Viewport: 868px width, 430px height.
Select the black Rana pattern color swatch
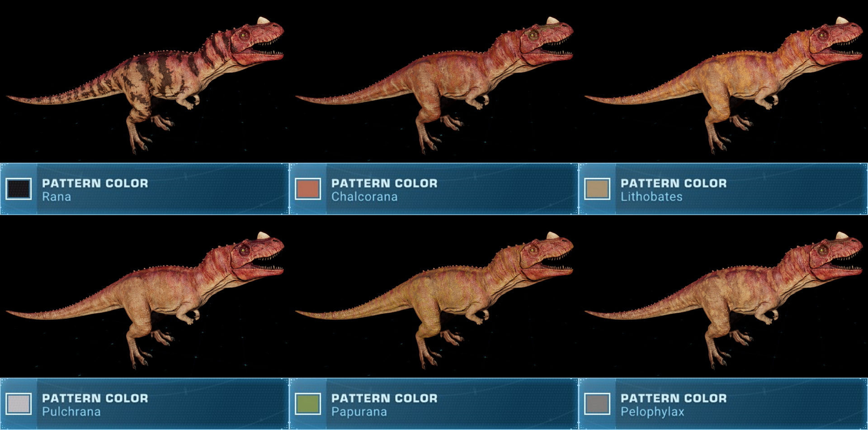coord(19,189)
